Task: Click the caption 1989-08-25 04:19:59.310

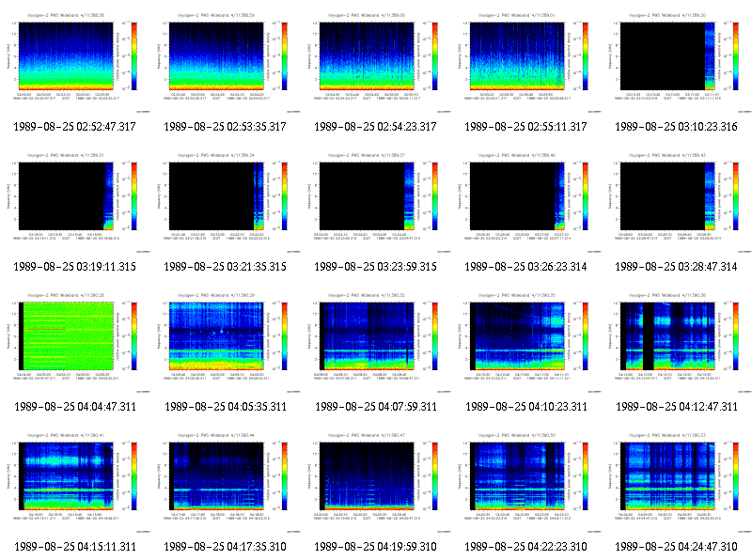Action: (375, 547)
